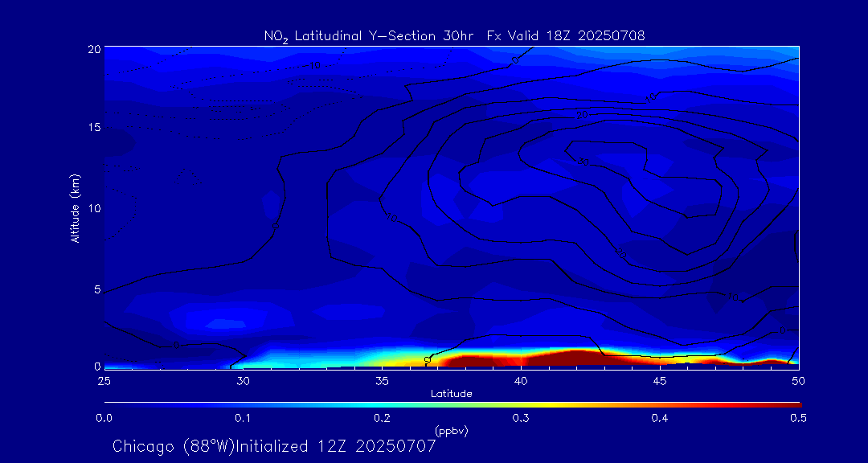Viewport: 868px width, 463px height.
Task: Click altitude tick label '20'
Action: click(95, 49)
